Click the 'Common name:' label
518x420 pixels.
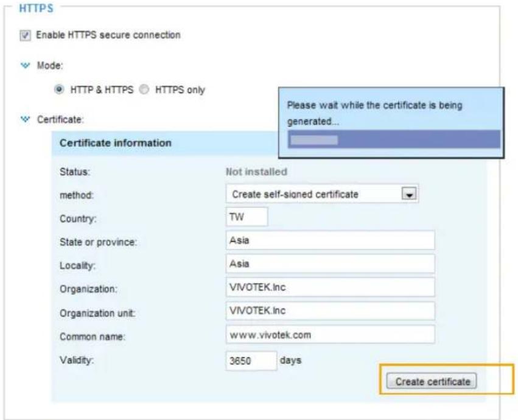tap(92, 337)
